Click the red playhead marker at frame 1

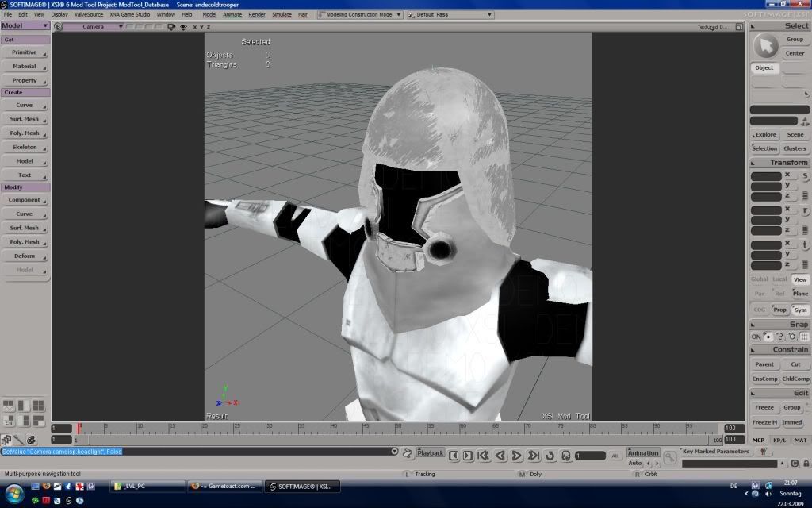tap(79, 428)
